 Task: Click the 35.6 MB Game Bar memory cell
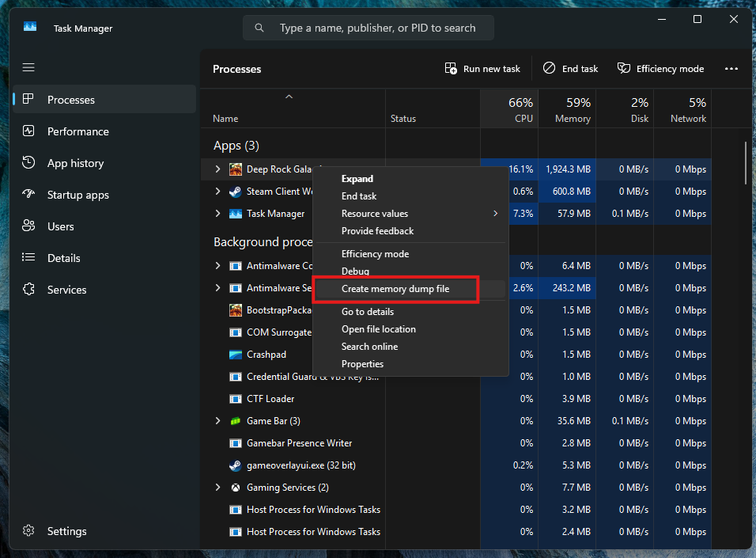(567, 421)
